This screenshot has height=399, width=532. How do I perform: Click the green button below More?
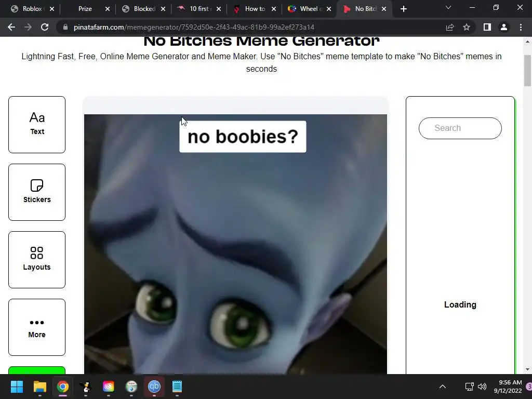pyautogui.click(x=37, y=370)
